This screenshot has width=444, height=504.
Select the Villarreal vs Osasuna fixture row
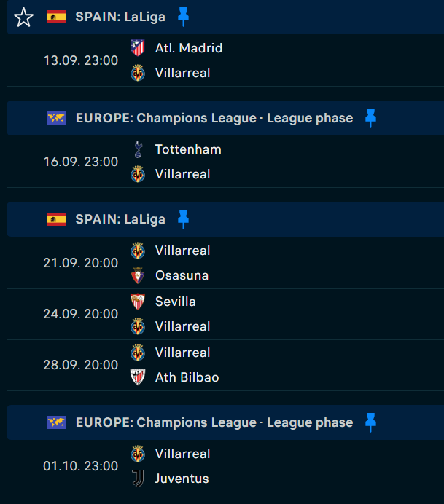(x=225, y=263)
